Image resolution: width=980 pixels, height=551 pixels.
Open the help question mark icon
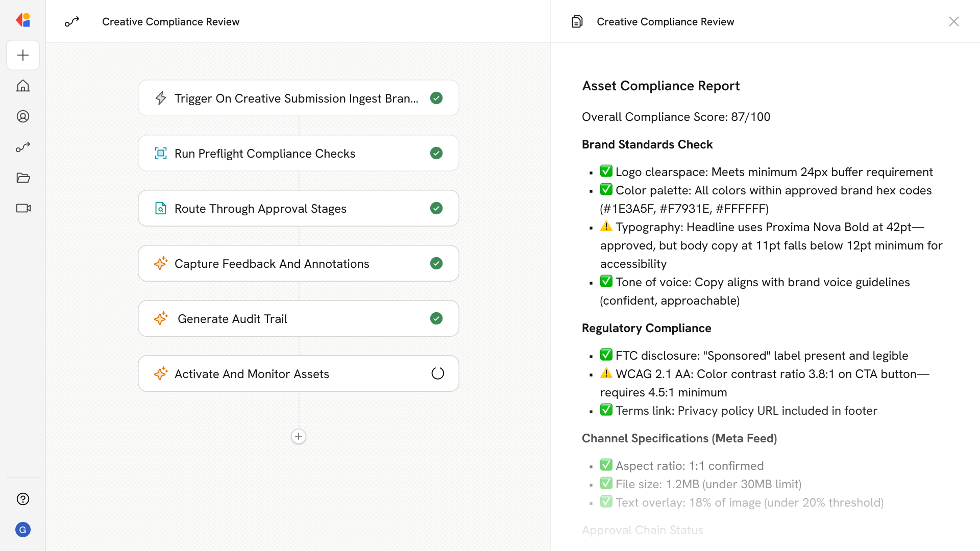[x=23, y=499]
